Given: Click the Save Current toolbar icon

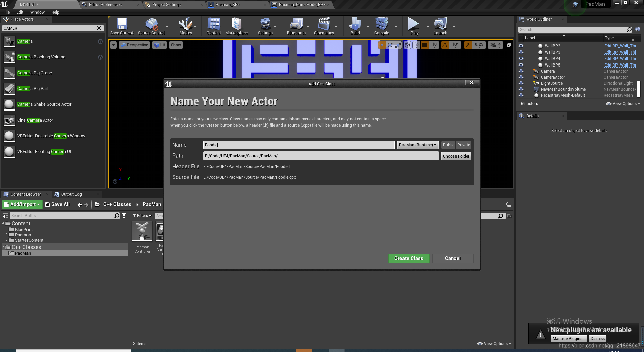Looking at the screenshot, I should tap(122, 26).
